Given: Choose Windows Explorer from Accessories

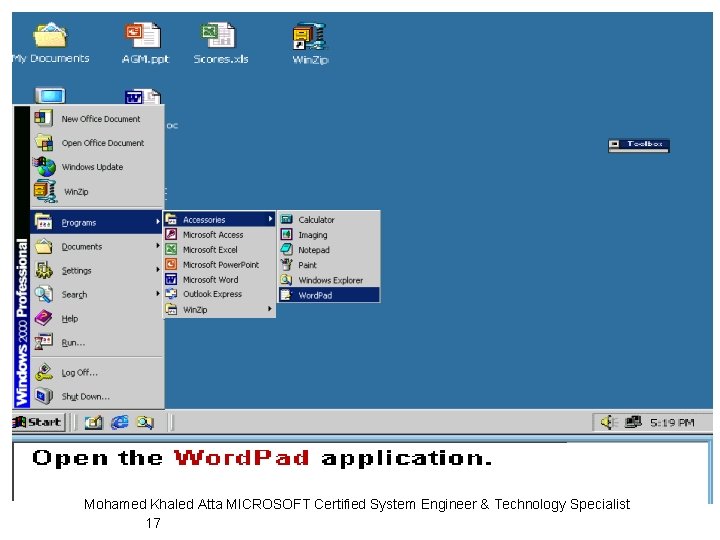Looking at the screenshot, I should click(x=329, y=280).
